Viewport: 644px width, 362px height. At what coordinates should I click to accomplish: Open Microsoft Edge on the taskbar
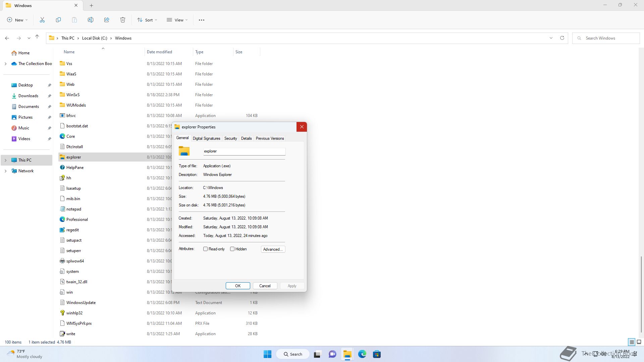pos(362,354)
